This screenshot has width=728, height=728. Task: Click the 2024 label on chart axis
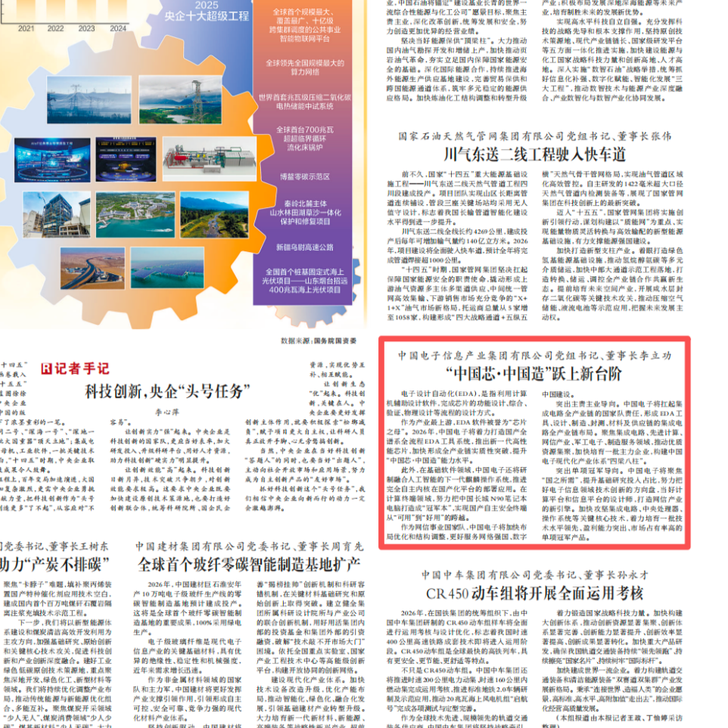[x=118, y=29]
